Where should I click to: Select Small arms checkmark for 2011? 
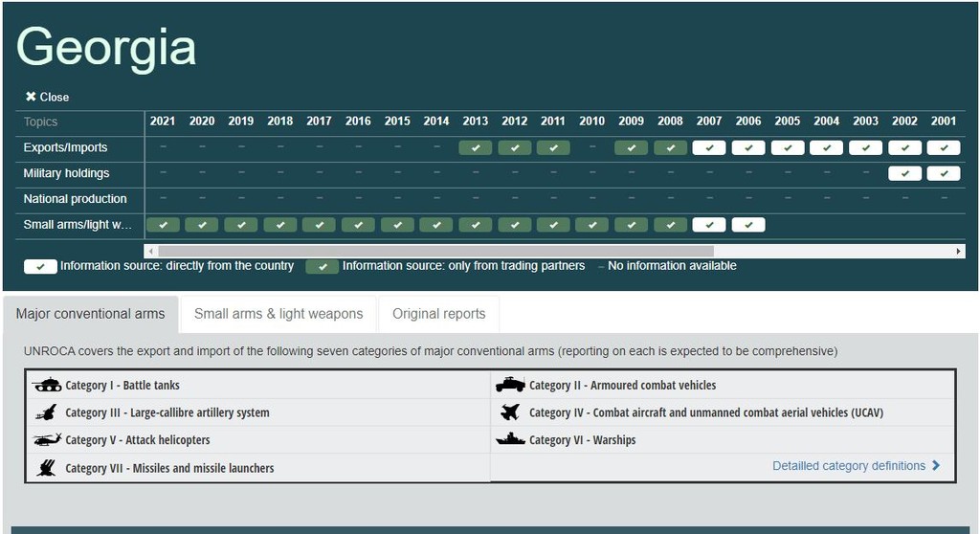tap(553, 225)
